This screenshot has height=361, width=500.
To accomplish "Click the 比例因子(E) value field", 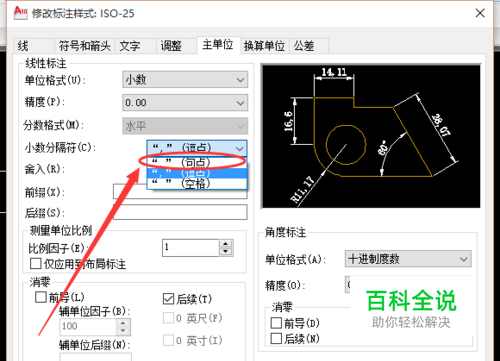I will 190,248.
